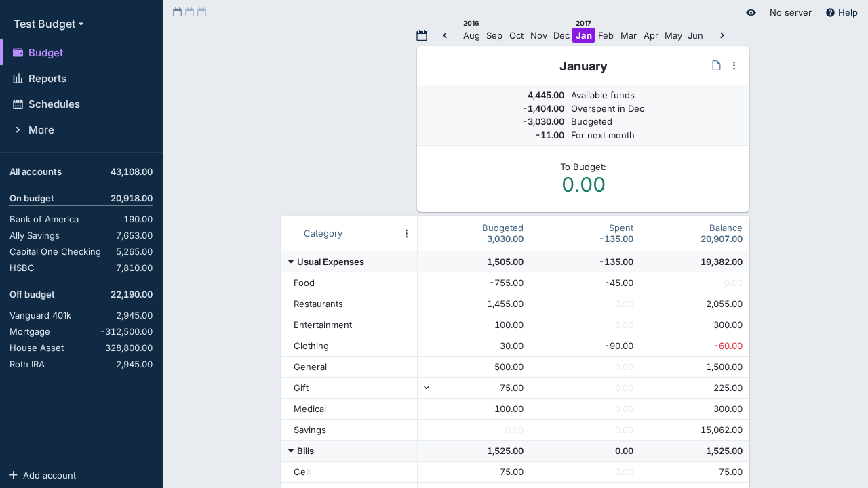
Task: Click Add account button
Action: [43, 475]
